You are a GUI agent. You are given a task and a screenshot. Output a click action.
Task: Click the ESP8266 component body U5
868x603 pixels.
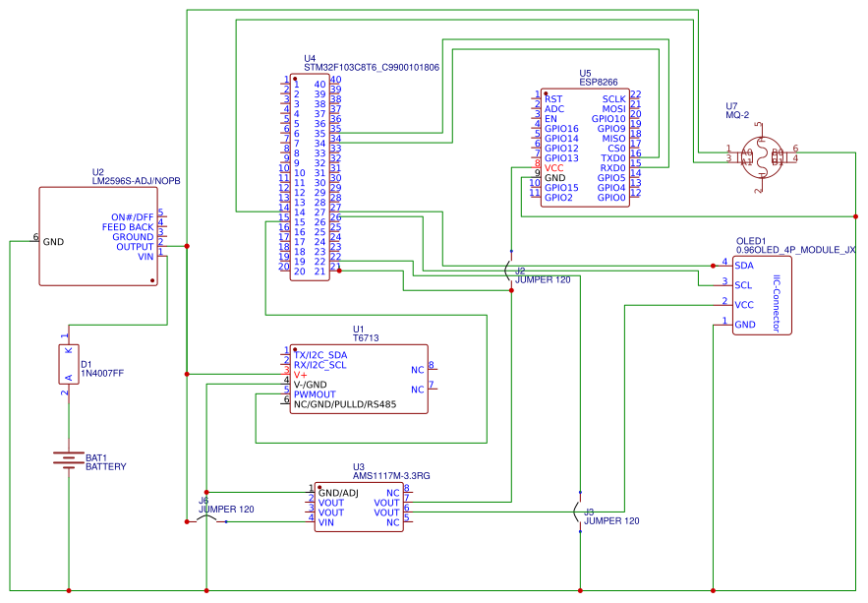point(587,148)
